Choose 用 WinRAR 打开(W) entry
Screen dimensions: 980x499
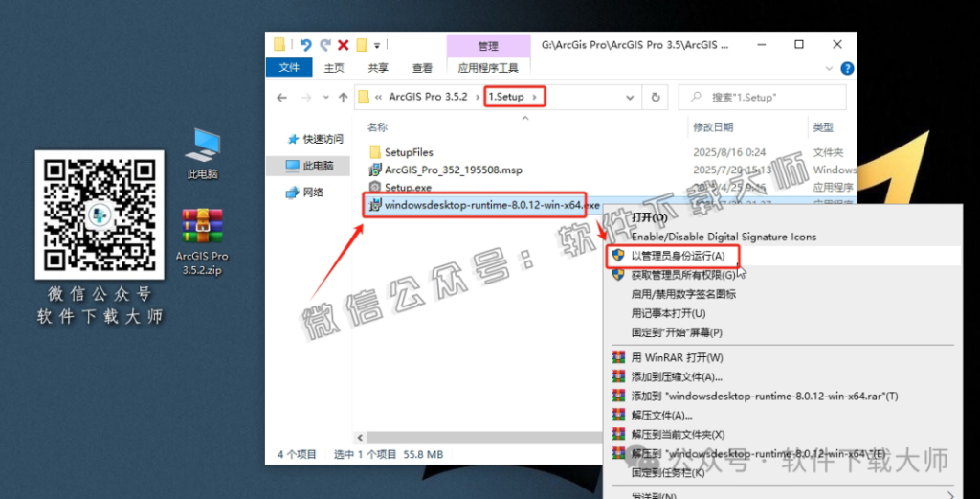[x=677, y=357]
